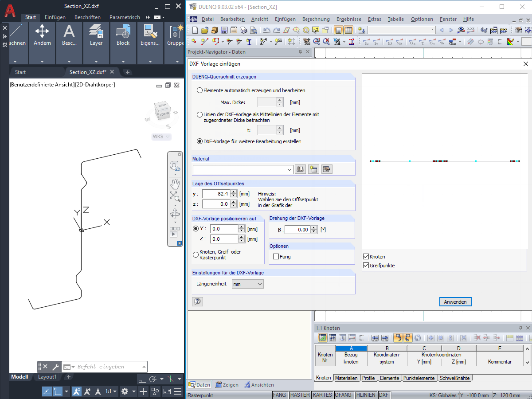532x399 pixels.
Task: Click the undo arrow in DUENQ toolbar
Action: point(266,30)
